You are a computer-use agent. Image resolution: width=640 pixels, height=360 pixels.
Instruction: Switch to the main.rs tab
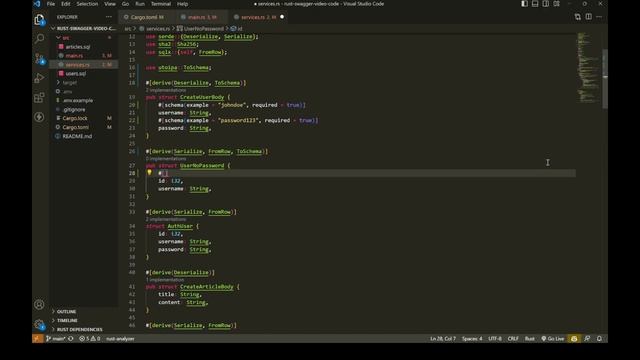202,17
